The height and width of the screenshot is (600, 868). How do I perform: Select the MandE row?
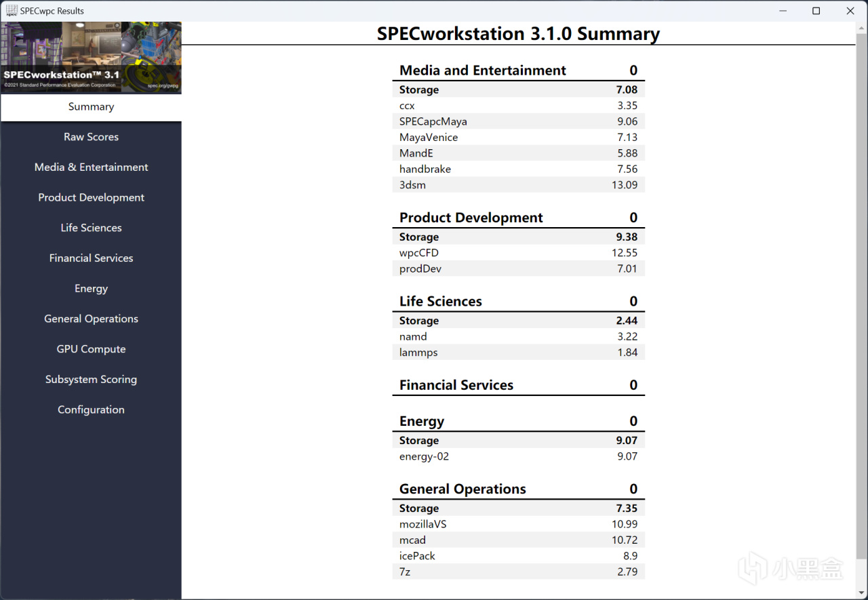(518, 153)
